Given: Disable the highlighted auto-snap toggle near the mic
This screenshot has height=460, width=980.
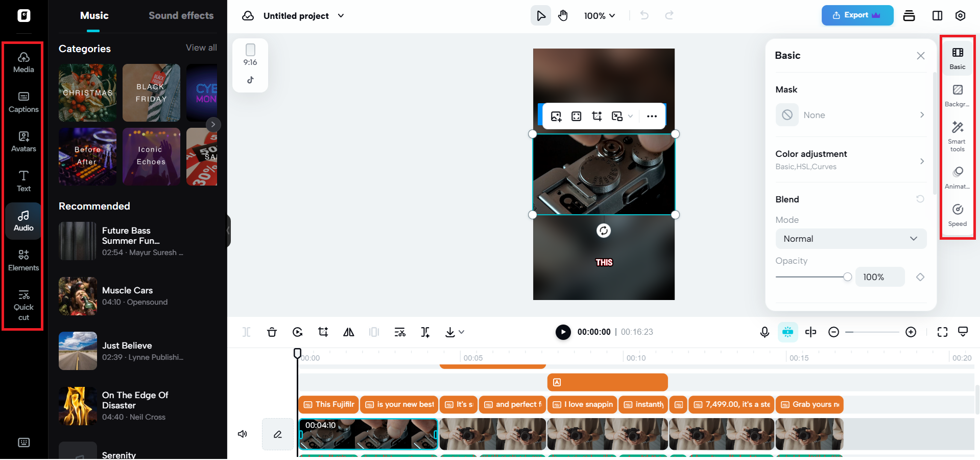Looking at the screenshot, I should click(787, 332).
